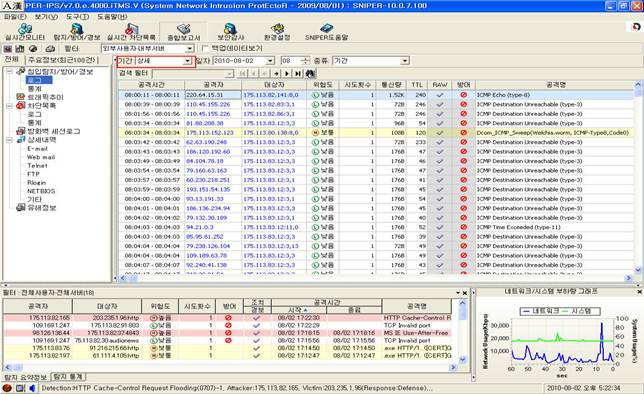Click the pie chart view icon

(x=33, y=48)
